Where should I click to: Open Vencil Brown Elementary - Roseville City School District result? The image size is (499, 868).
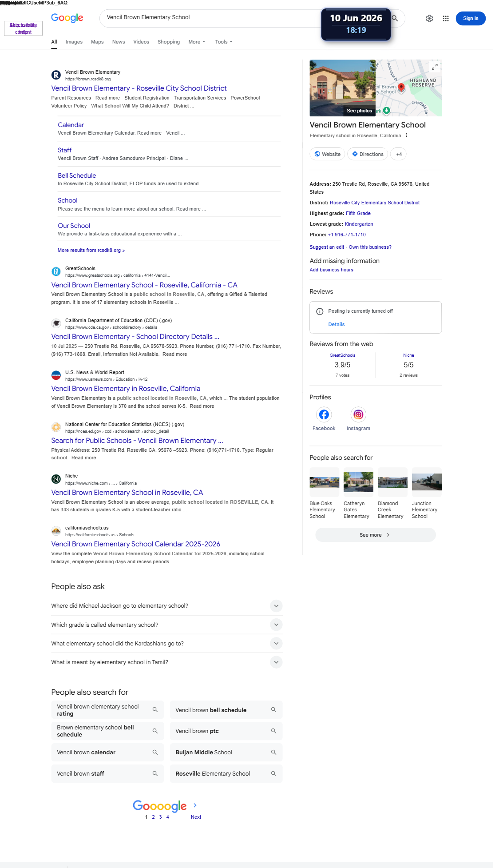click(x=139, y=88)
